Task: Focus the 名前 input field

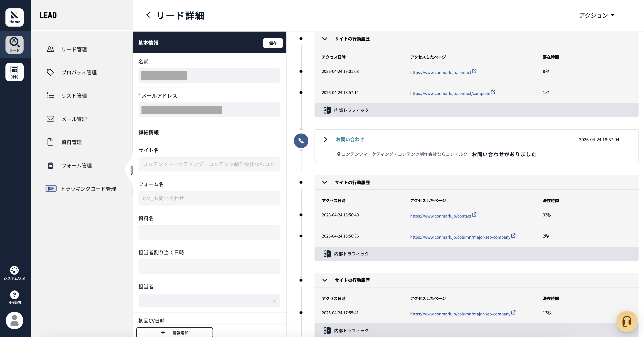Action: coord(209,75)
